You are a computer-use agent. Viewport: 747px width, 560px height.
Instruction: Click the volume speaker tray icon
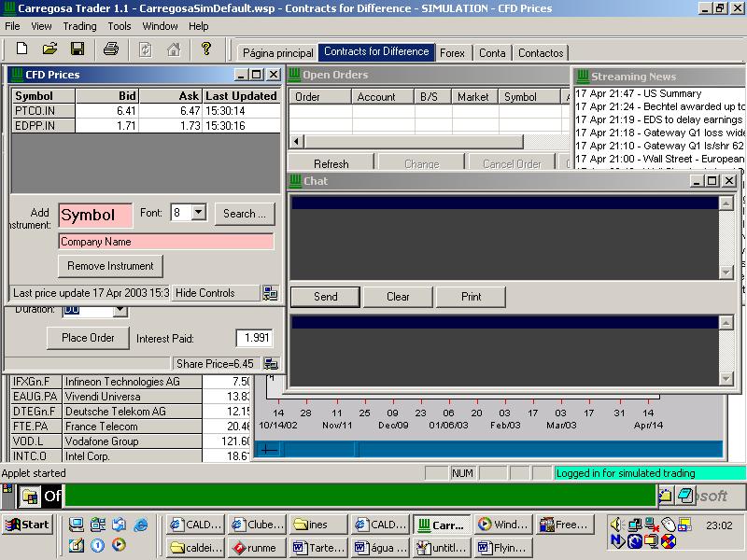(616, 525)
